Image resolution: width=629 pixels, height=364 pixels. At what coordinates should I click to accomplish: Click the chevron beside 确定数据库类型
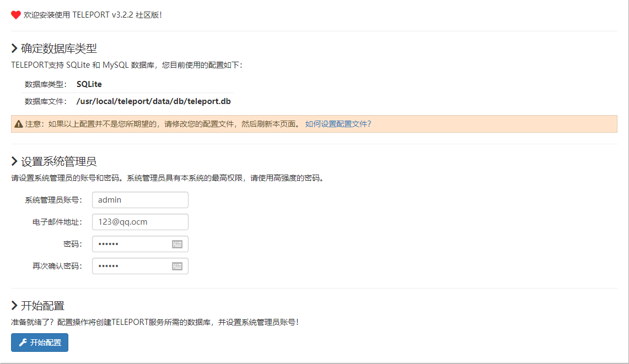click(14, 48)
